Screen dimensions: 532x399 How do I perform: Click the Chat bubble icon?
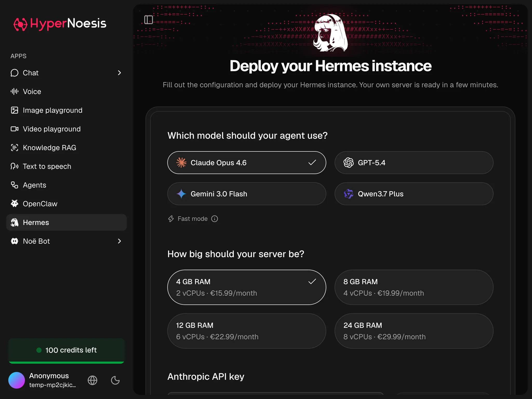point(15,73)
